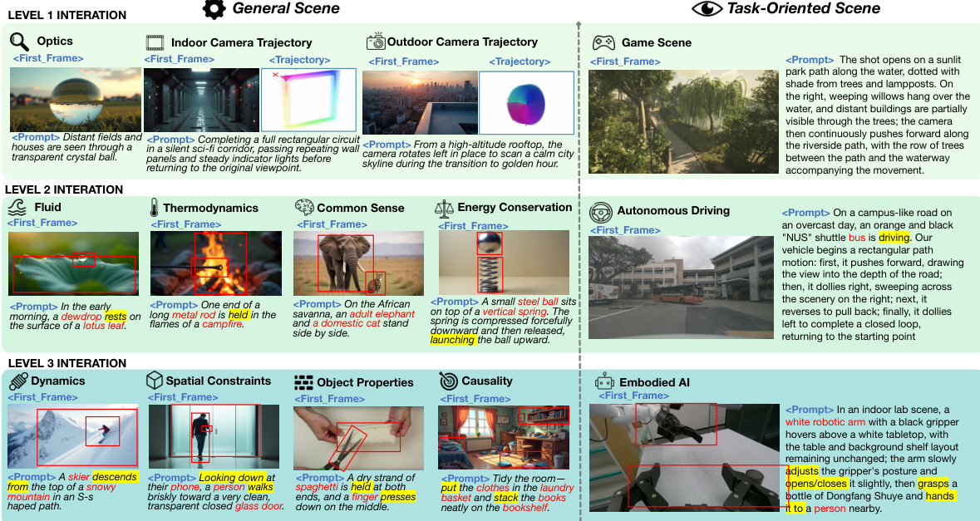Click the thermometer icon beside Thermodynamics
The width and height of the screenshot is (980, 521).
tap(154, 208)
